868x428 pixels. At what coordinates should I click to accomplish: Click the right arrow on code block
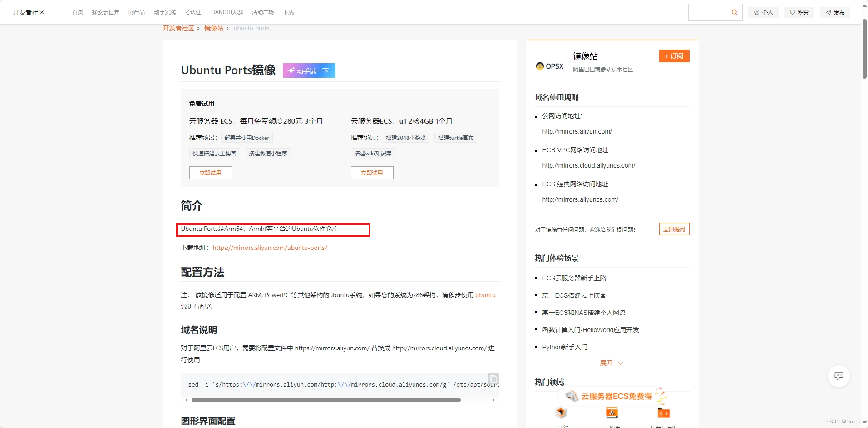pyautogui.click(x=493, y=400)
